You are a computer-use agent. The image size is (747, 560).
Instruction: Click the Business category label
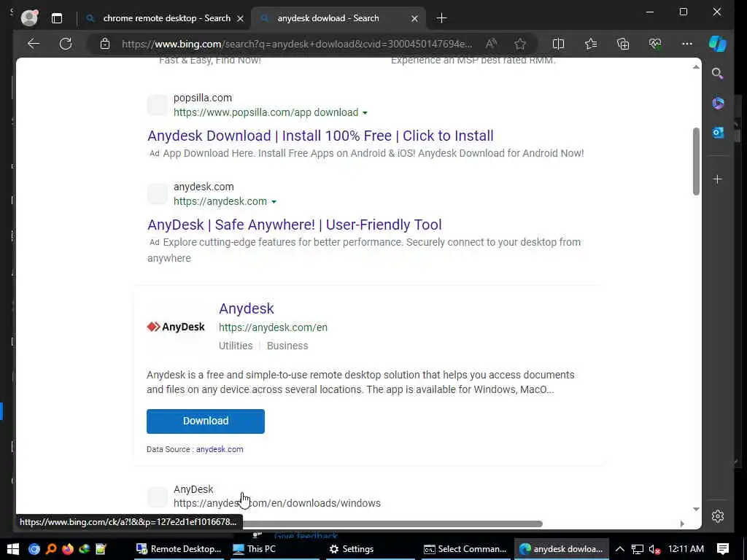coord(287,346)
